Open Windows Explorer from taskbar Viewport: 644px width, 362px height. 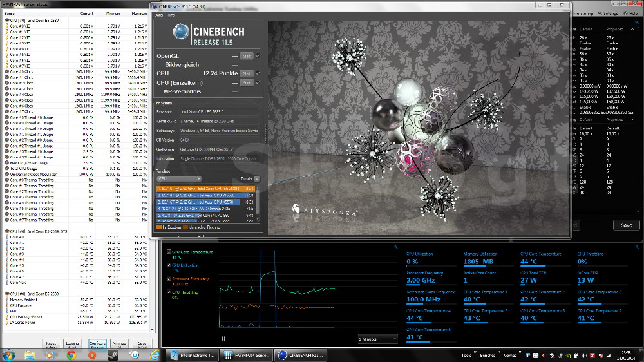click(30, 355)
